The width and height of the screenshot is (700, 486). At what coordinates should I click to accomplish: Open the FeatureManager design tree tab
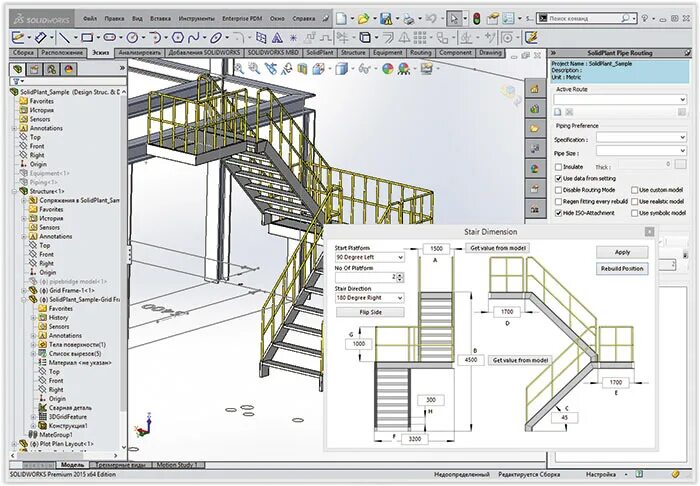(x=18, y=69)
